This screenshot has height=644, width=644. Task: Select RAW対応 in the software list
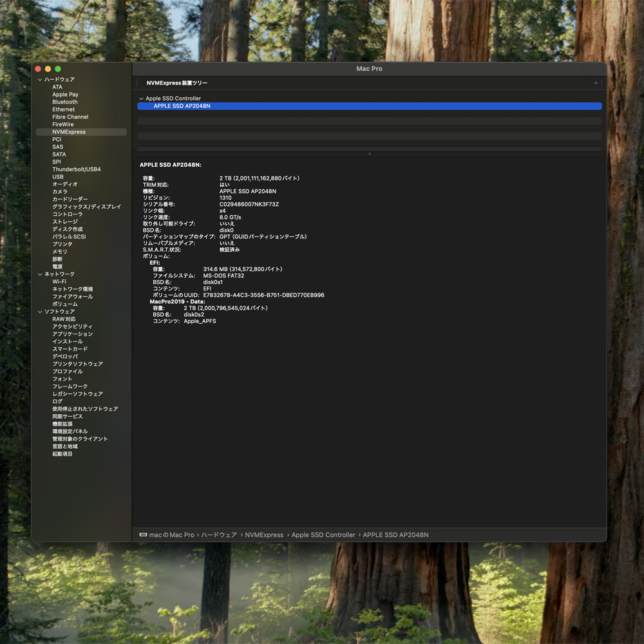[64, 319]
